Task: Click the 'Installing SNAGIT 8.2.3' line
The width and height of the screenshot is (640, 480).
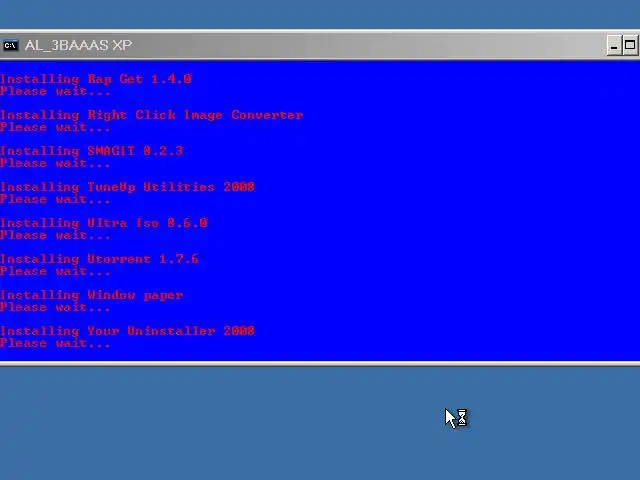Action: [x=91, y=151]
